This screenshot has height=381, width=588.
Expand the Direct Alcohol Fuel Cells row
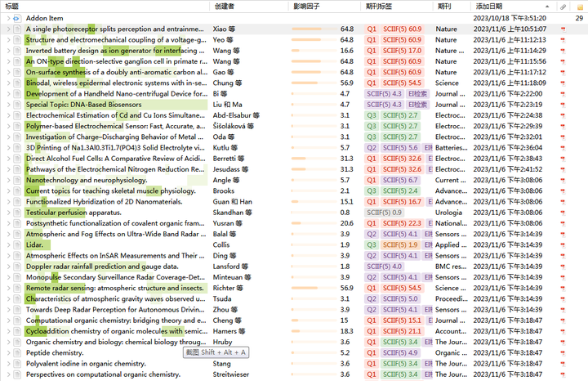(x=8, y=159)
